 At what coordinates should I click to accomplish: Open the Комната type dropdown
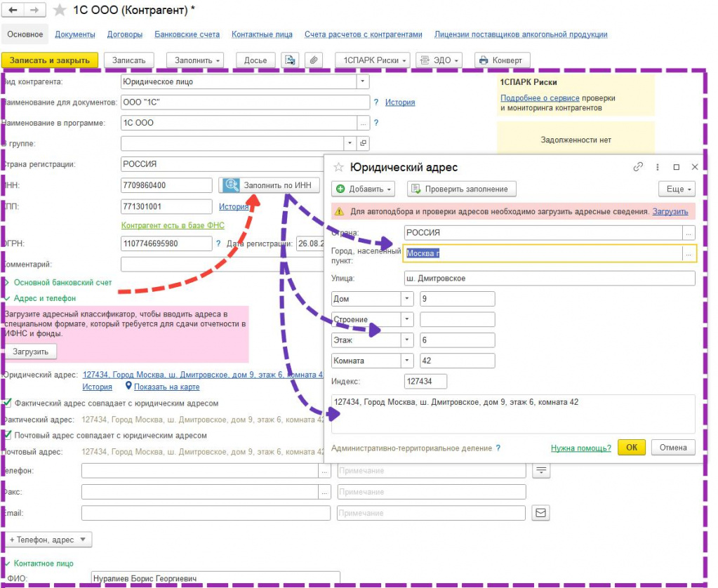(x=407, y=361)
